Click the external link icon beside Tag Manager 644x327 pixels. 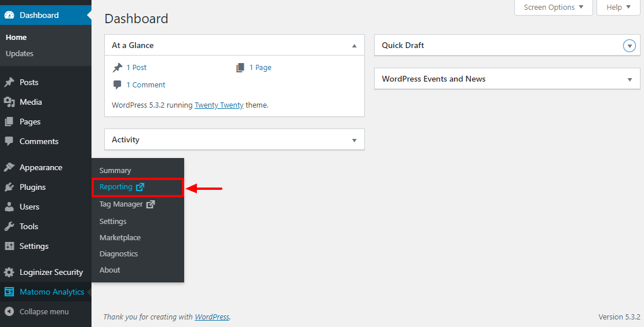point(151,204)
